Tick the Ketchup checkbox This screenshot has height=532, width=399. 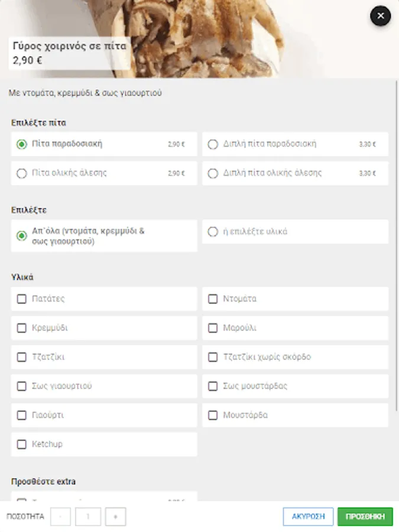pyautogui.click(x=22, y=445)
